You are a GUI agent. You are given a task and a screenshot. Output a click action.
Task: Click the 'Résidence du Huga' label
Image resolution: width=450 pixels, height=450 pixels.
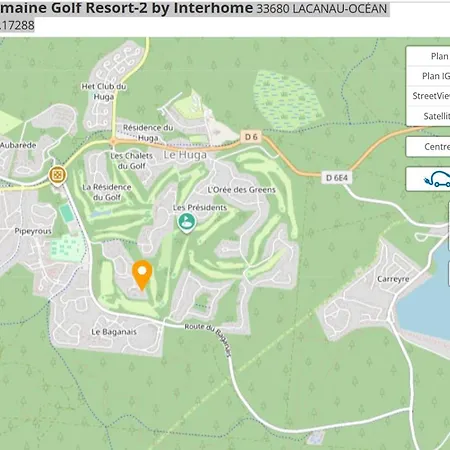point(148,133)
